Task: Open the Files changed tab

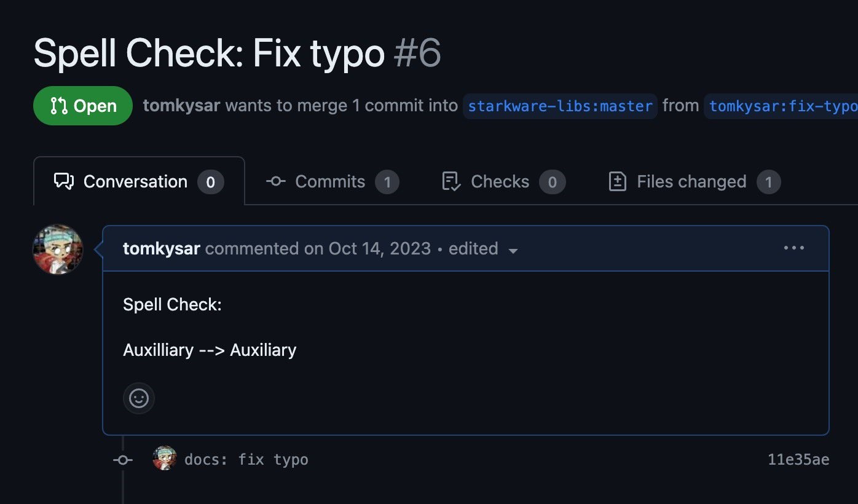Action: pos(694,181)
